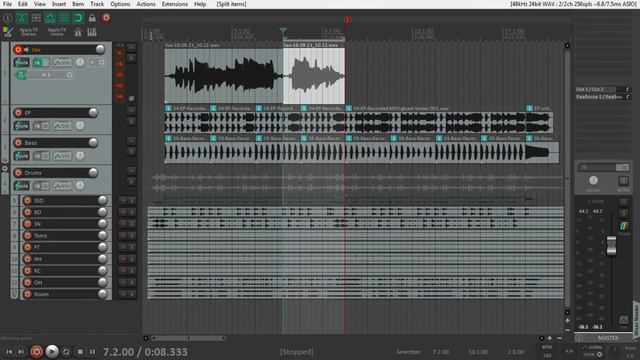Click the horizontal arrange scrollbar
This screenshot has width=640, height=360.
coord(189,338)
